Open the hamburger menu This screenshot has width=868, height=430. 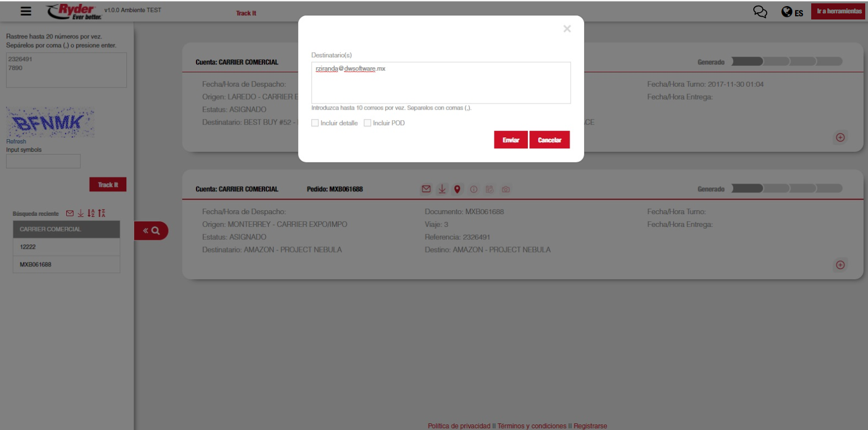[x=24, y=11]
